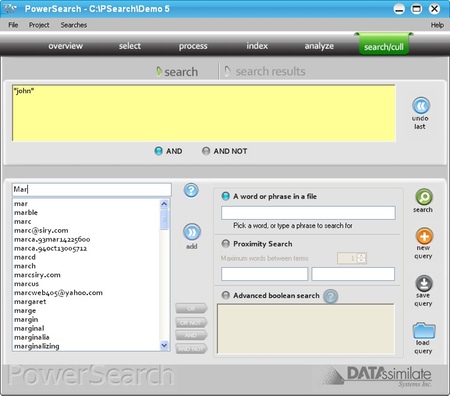Click the AND NOT operator arrow button
The height and width of the screenshot is (396, 450).
click(x=191, y=349)
